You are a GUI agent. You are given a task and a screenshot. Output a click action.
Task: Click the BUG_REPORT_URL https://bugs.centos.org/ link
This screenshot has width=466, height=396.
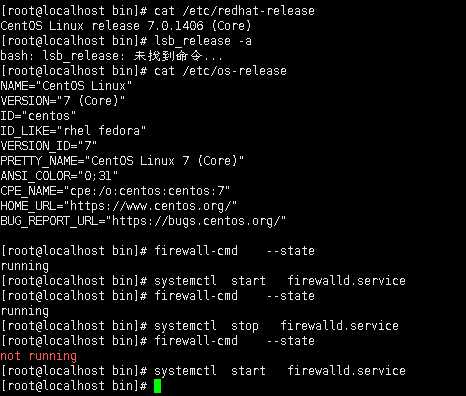[x=199, y=221]
